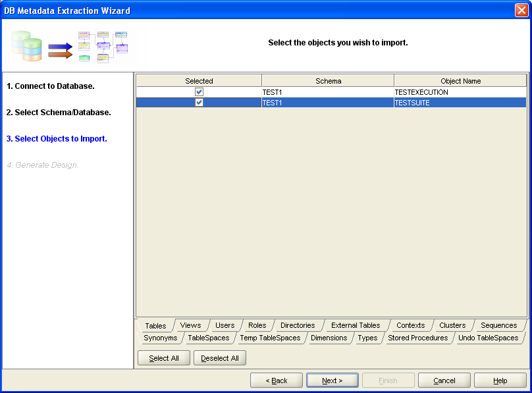The image size is (532, 393).
Task: Switch to the Contexts tab
Action: 411,325
